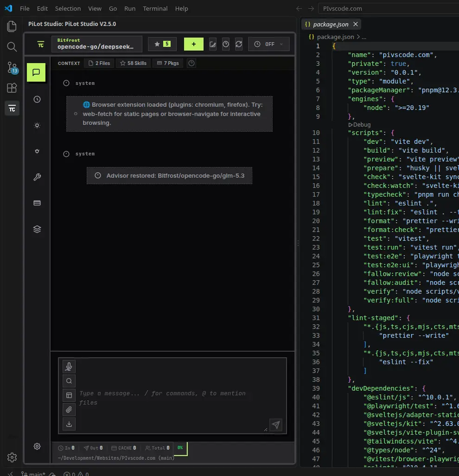Image resolution: width=459 pixels, height=476 pixels.
Task: Click the CACHE 0 counter
Action: click(x=123, y=448)
